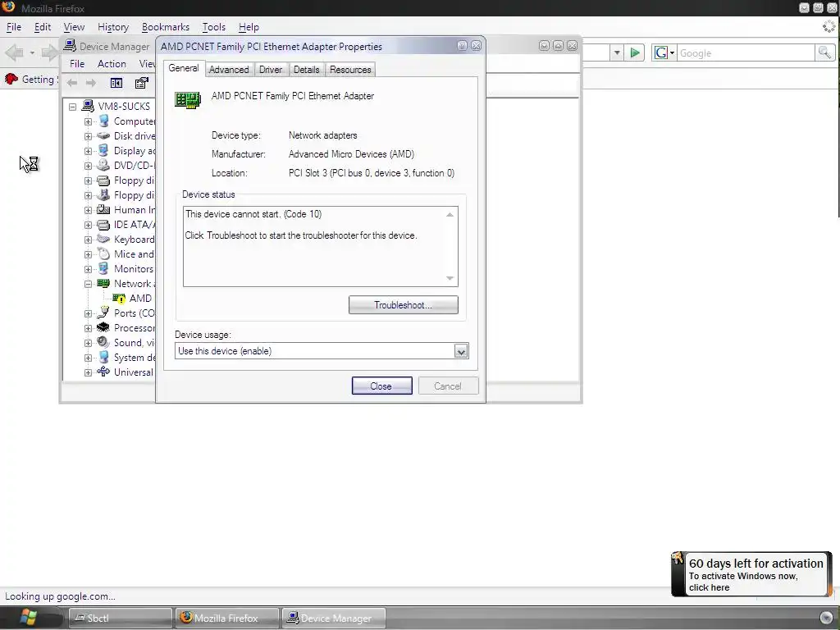This screenshot has height=630, width=840.
Task: Open Firefox Bookmarks menu
Action: coord(166,27)
